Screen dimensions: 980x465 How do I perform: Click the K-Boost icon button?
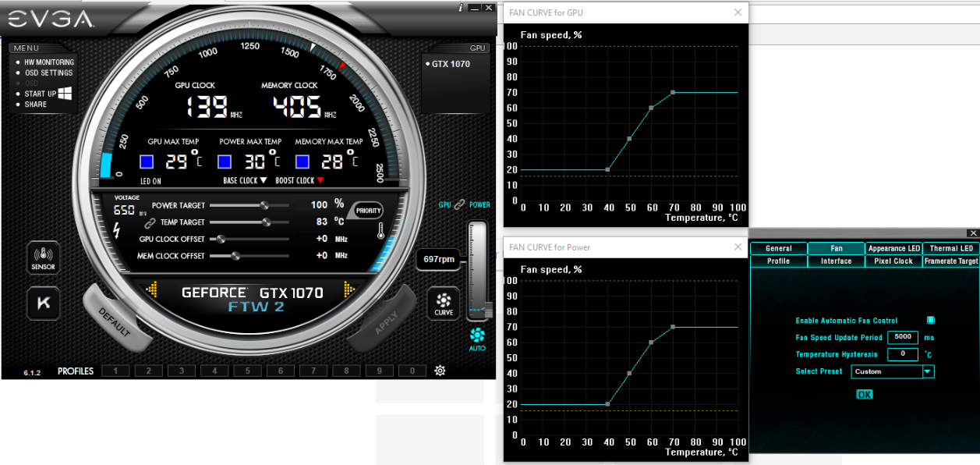coord(44,303)
